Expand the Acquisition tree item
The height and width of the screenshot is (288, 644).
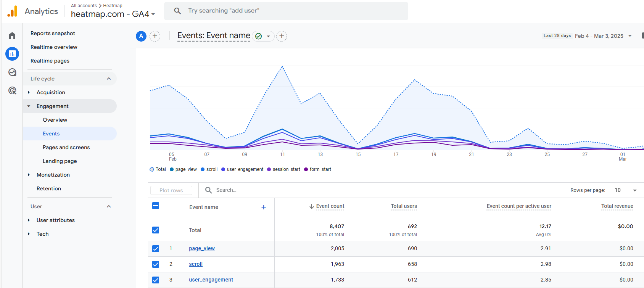coord(29,92)
